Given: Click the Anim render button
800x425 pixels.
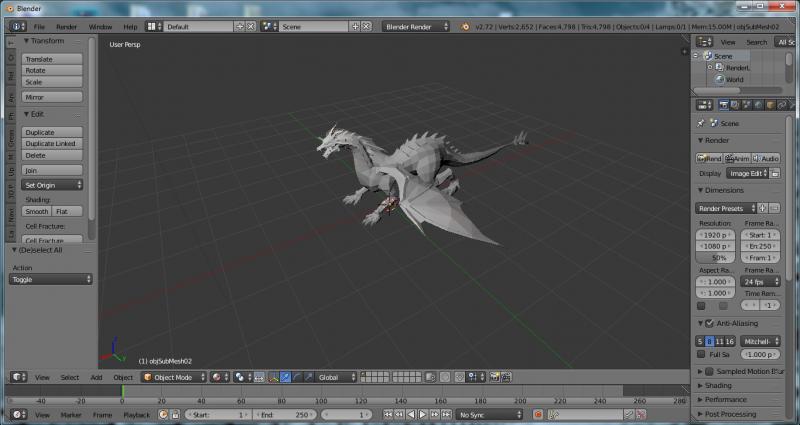Looking at the screenshot, I should 737,158.
